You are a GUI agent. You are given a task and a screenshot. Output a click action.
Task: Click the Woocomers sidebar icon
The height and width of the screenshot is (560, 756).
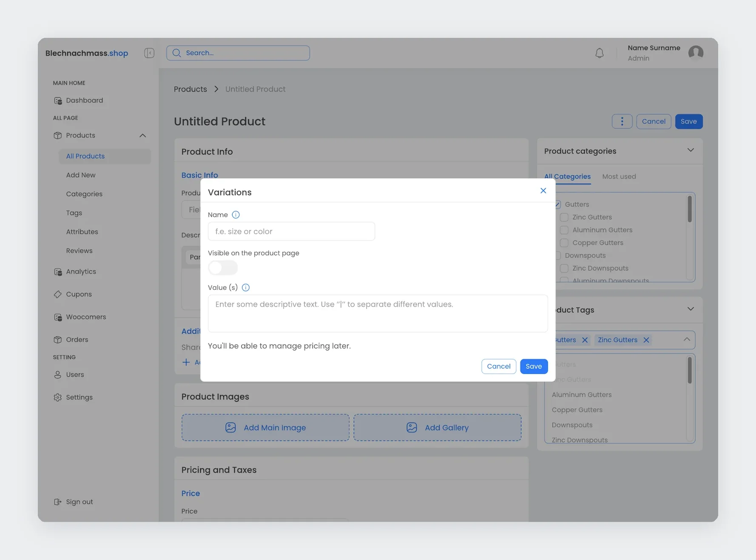click(x=58, y=317)
